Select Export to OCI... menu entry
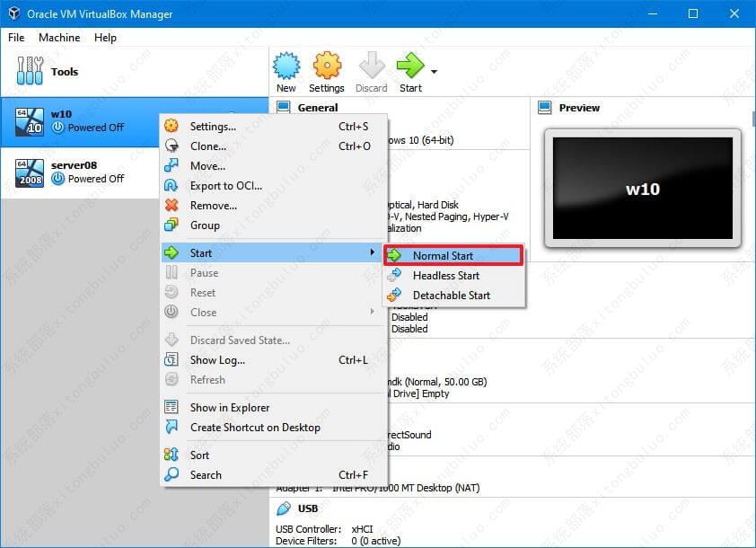Screen dimensions: 756x548 click(x=226, y=186)
